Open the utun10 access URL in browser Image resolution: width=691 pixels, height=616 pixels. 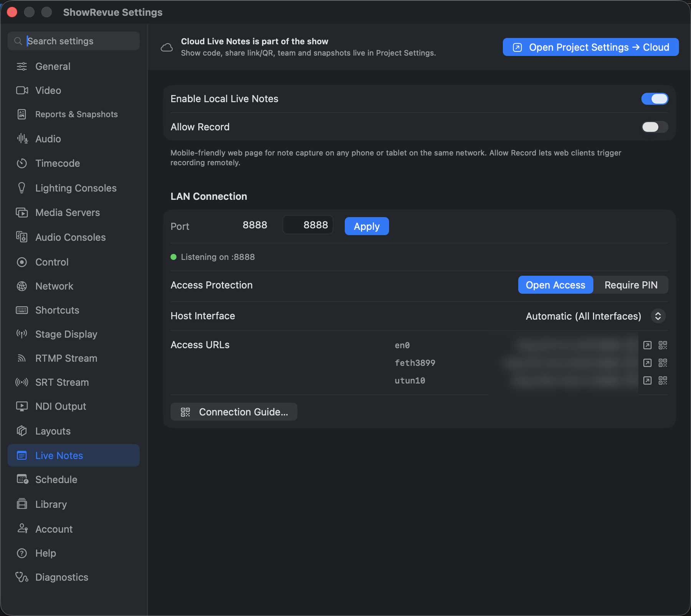647,381
